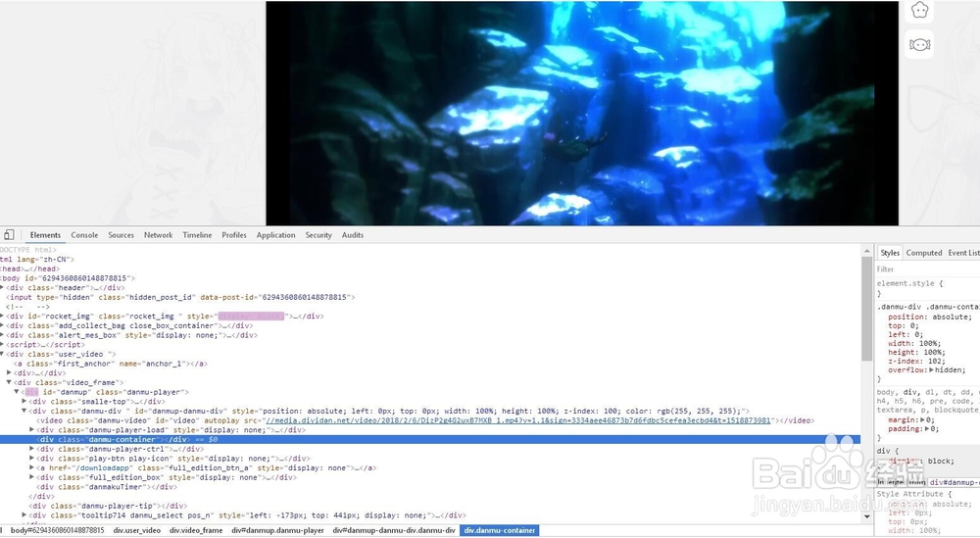Screen dimensions: 980x538
Task: Open the Event Listeners sidebar tab
Action: [963, 253]
